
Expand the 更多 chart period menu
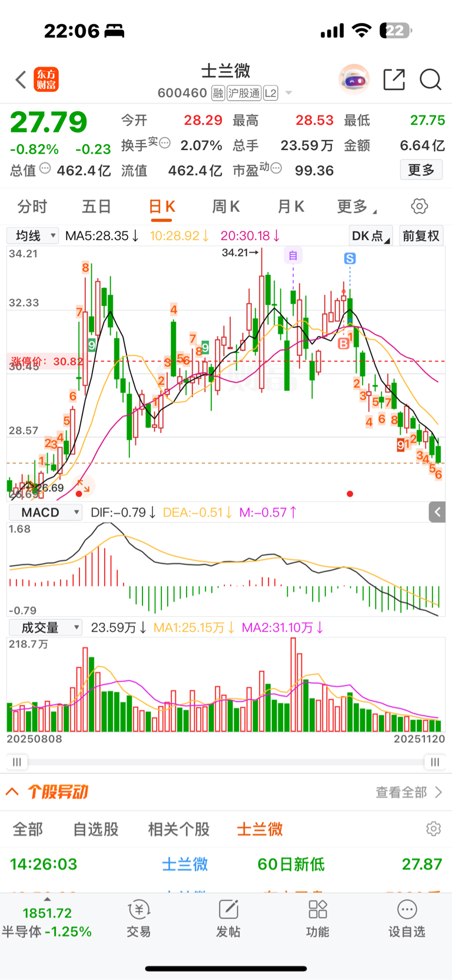pos(357,207)
